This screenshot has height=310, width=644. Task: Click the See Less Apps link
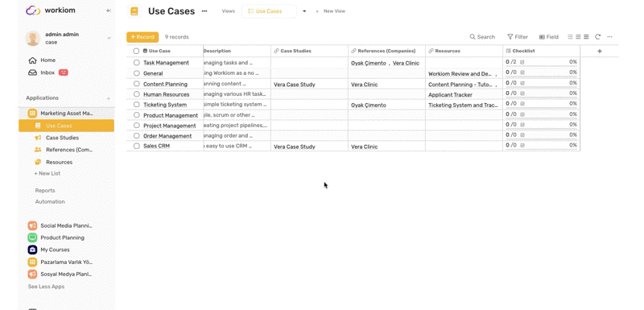coord(46,287)
